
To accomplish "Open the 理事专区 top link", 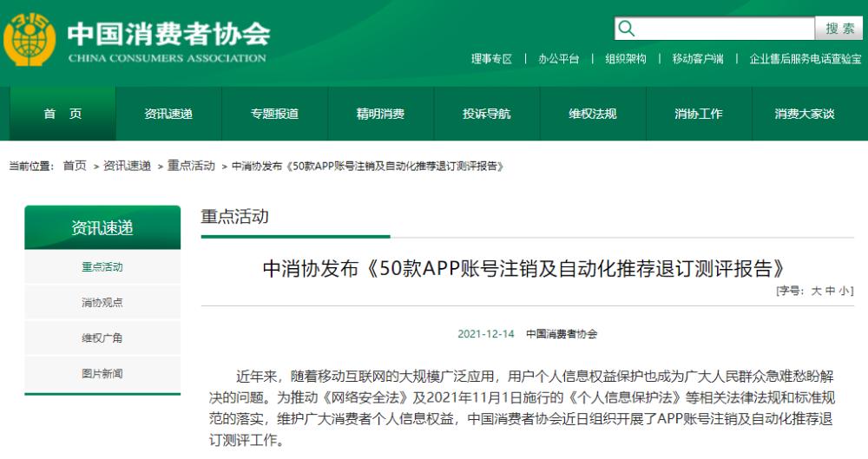I will (x=491, y=59).
